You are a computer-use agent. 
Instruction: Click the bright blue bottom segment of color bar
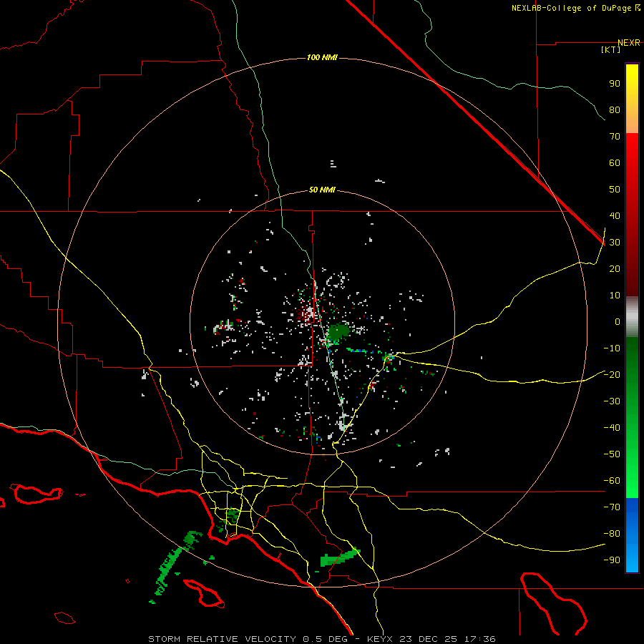[632, 535]
